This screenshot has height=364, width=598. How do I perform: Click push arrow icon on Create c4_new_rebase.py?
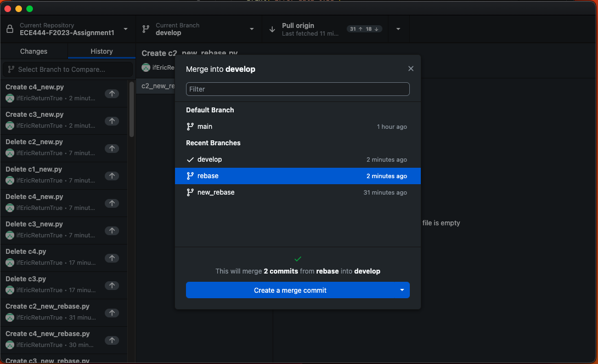(112, 340)
